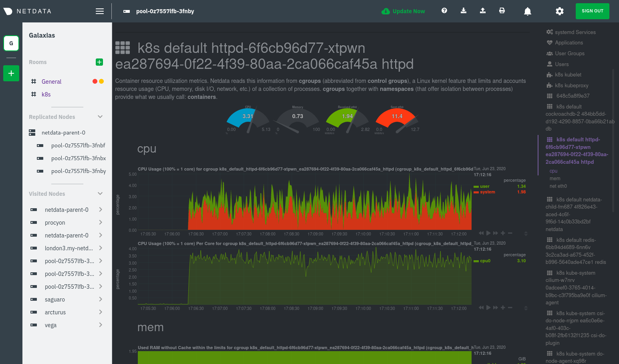This screenshot has width=619, height=364.
Task: Click play on Per Core CPU chart
Action: coord(488,308)
